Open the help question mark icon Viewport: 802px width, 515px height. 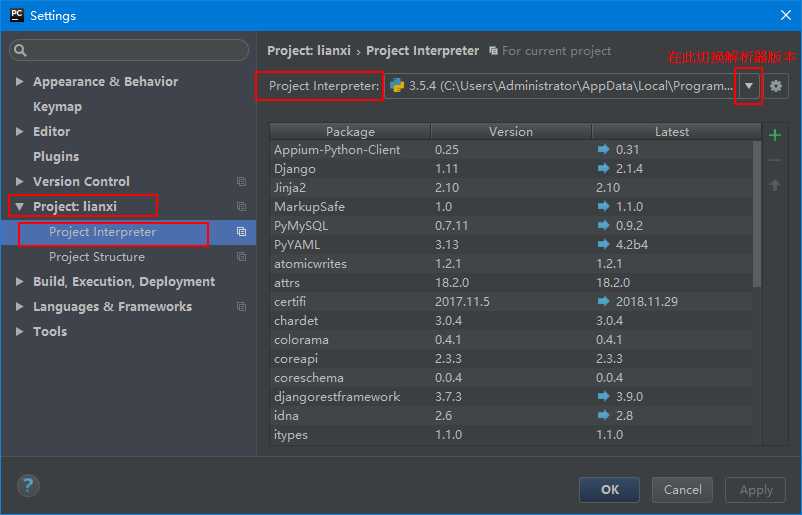pyautogui.click(x=28, y=485)
